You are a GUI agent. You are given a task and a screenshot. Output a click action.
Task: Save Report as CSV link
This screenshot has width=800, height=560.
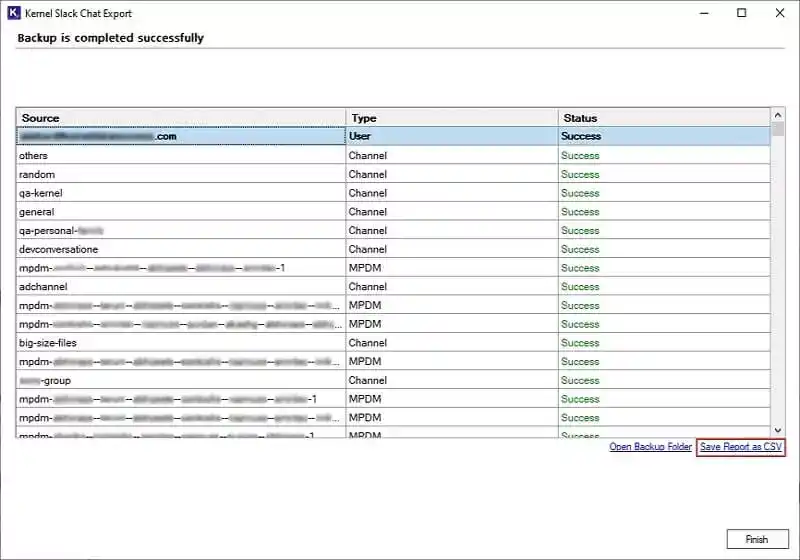coord(740,447)
